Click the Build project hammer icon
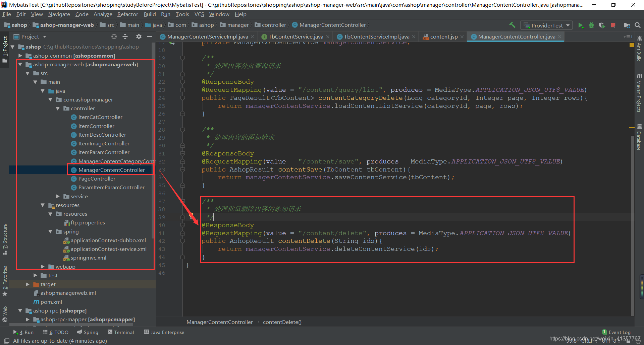 pyautogui.click(x=512, y=25)
